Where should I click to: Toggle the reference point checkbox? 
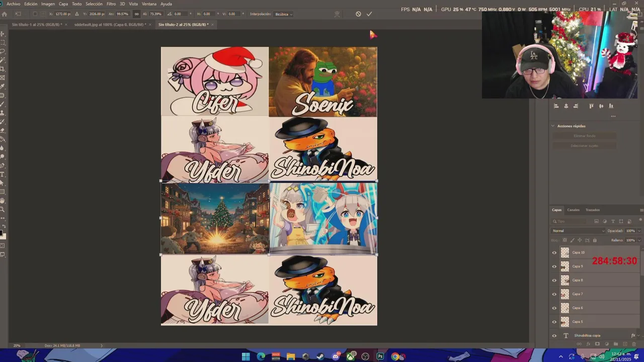35,14
